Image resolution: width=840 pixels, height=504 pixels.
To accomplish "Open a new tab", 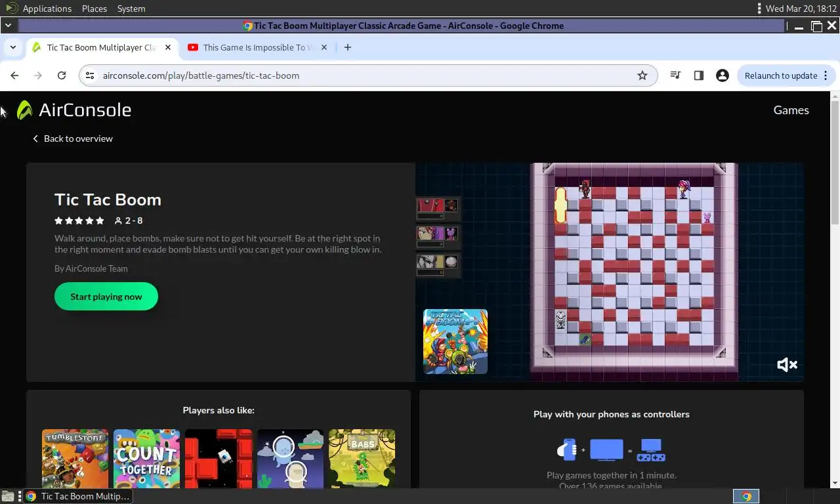I will coord(348,47).
